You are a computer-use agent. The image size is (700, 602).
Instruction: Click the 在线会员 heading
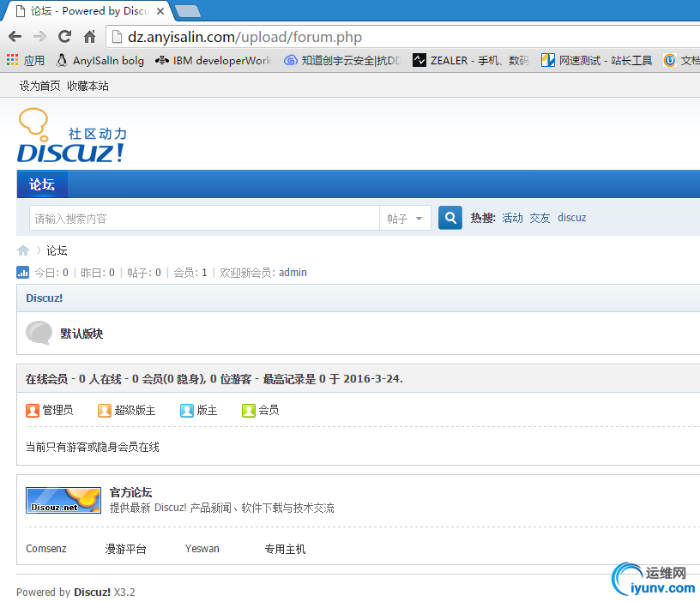46,379
